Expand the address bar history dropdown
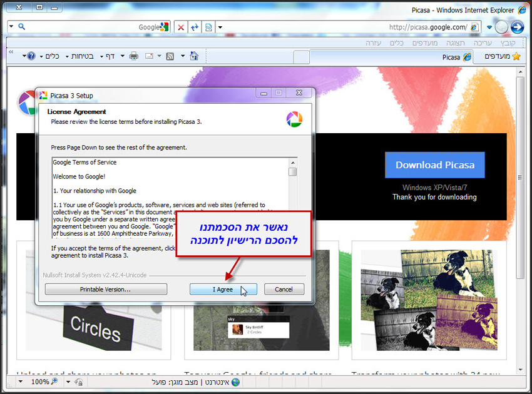Image resolution: width=532 pixels, height=394 pixels. [220, 27]
